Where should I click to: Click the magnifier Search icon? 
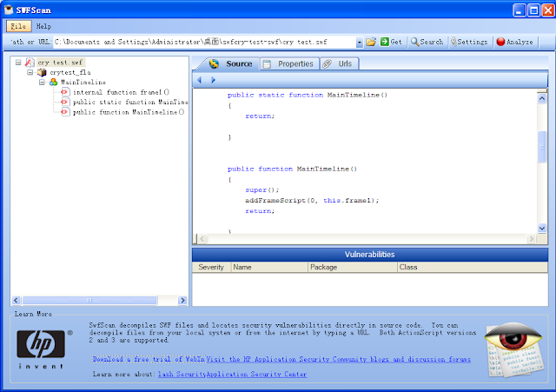(414, 42)
